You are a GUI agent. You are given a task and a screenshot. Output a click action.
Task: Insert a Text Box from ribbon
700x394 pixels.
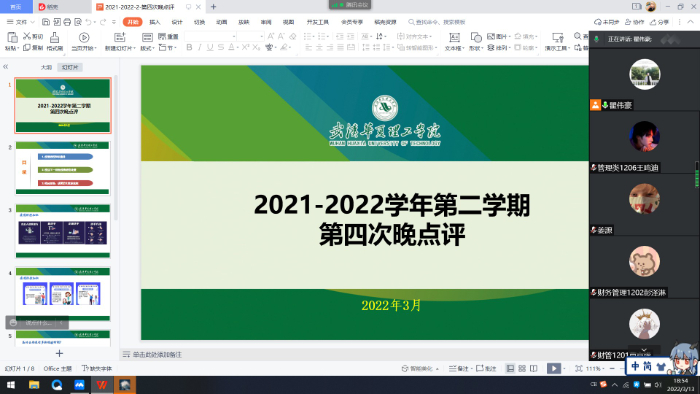(454, 37)
